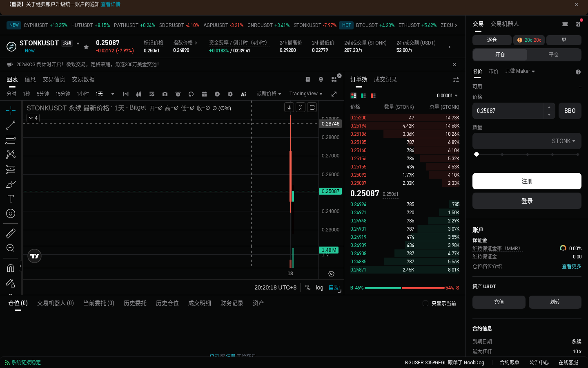
Task: Expand more 24h stats arrow
Action: coord(450,47)
